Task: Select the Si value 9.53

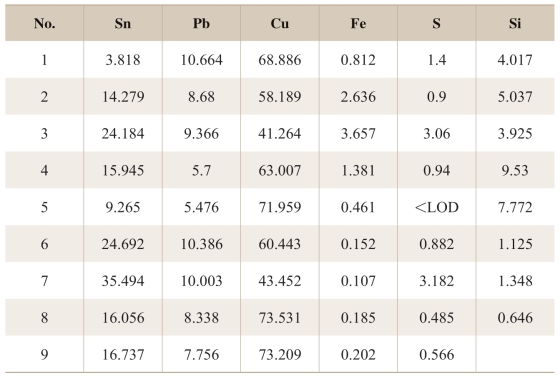Action: point(515,171)
